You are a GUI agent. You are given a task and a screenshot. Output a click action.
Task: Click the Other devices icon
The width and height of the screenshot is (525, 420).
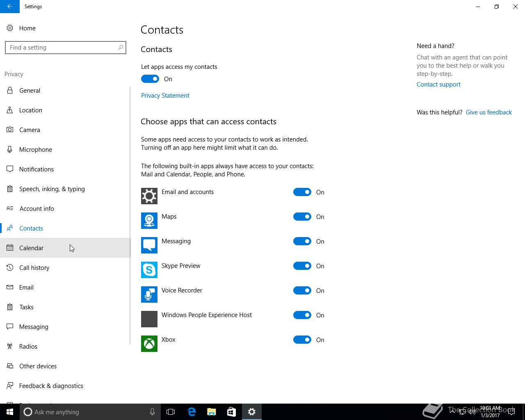point(10,366)
